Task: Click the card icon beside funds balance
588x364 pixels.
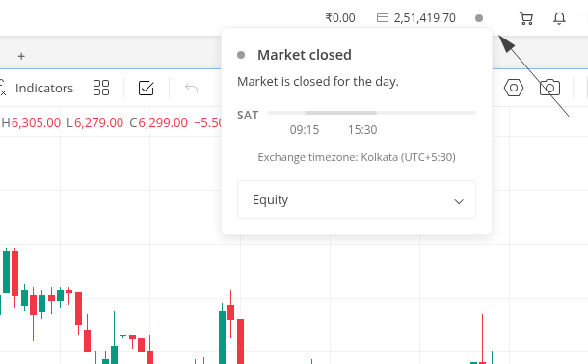Action: point(383,18)
